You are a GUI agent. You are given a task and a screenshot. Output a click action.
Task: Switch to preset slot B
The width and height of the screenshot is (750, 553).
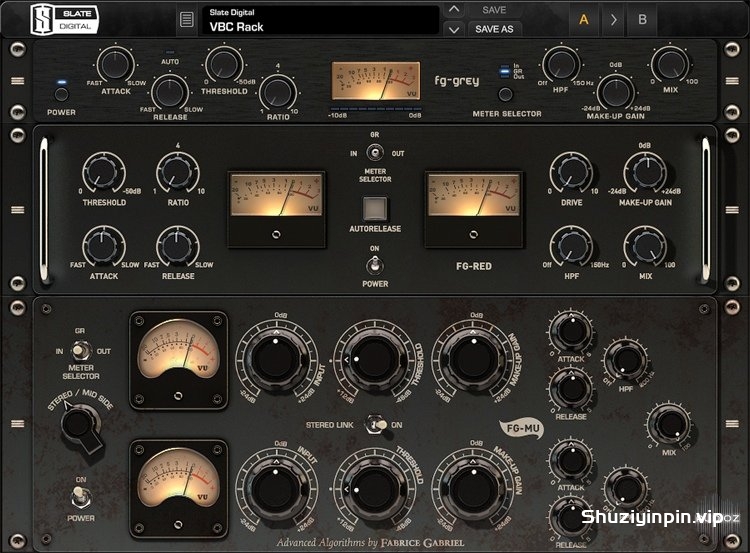coord(642,20)
